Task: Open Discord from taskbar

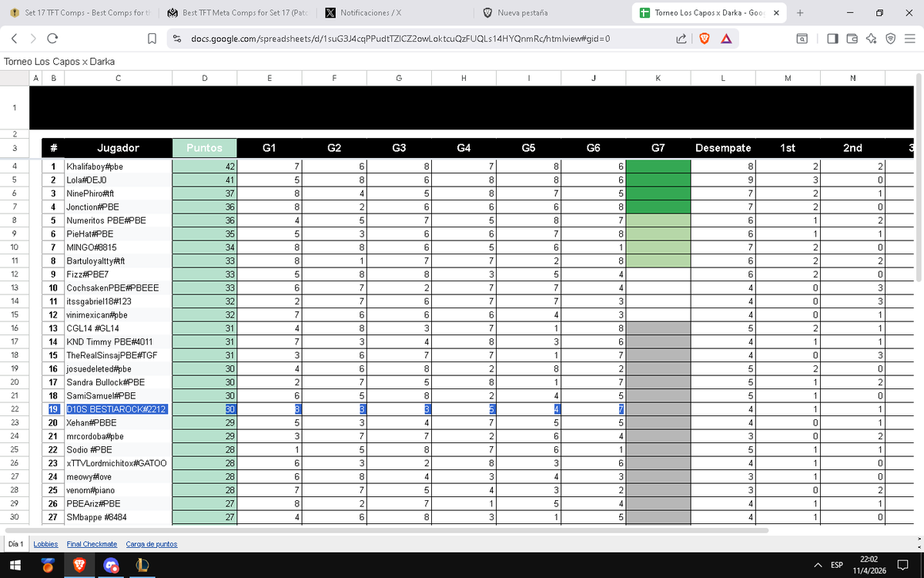Action: point(111,565)
